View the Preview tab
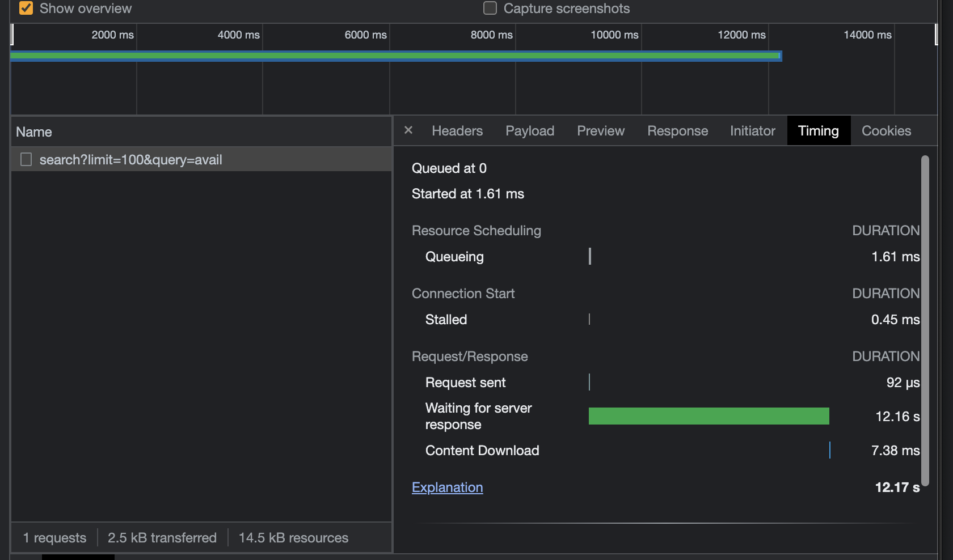Viewport: 953px width, 560px height. pos(600,130)
